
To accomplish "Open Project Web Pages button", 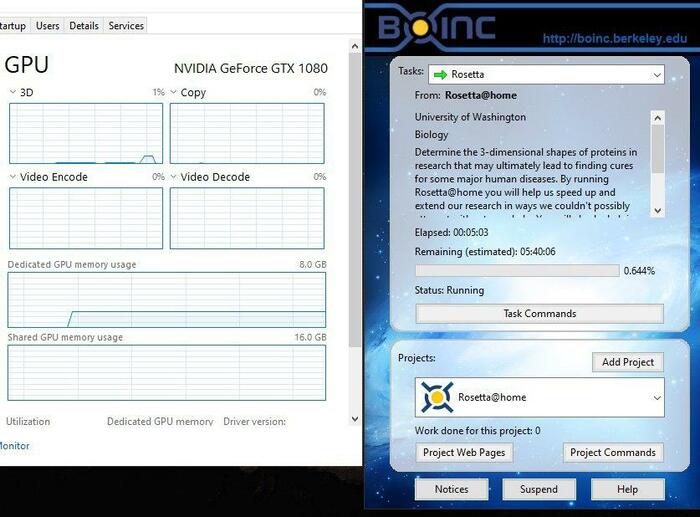I will [x=464, y=452].
